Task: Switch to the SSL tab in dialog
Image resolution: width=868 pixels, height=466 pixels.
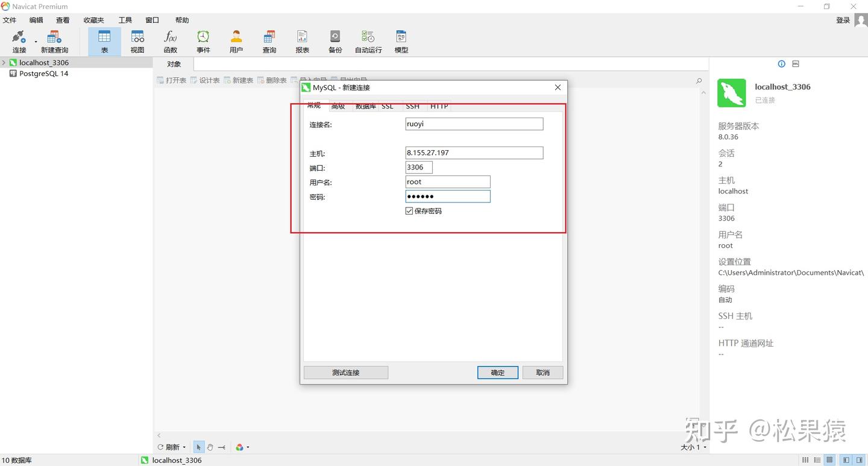Action: pos(388,106)
